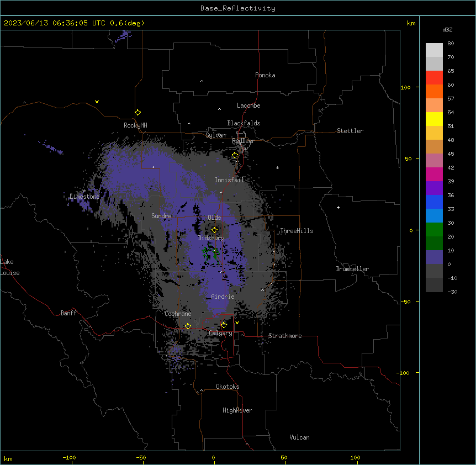Click the Olds town label
476x465 pixels.
click(x=214, y=218)
